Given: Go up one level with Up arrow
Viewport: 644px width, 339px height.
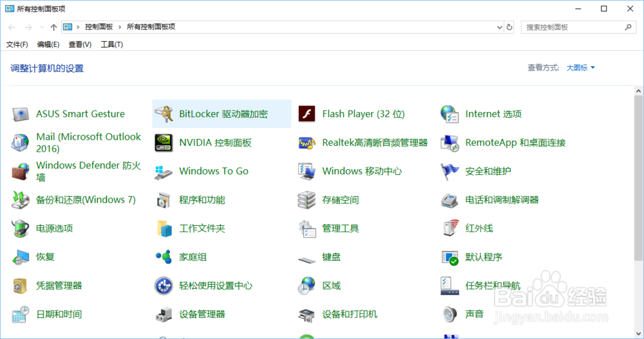Looking at the screenshot, I should click(x=54, y=27).
